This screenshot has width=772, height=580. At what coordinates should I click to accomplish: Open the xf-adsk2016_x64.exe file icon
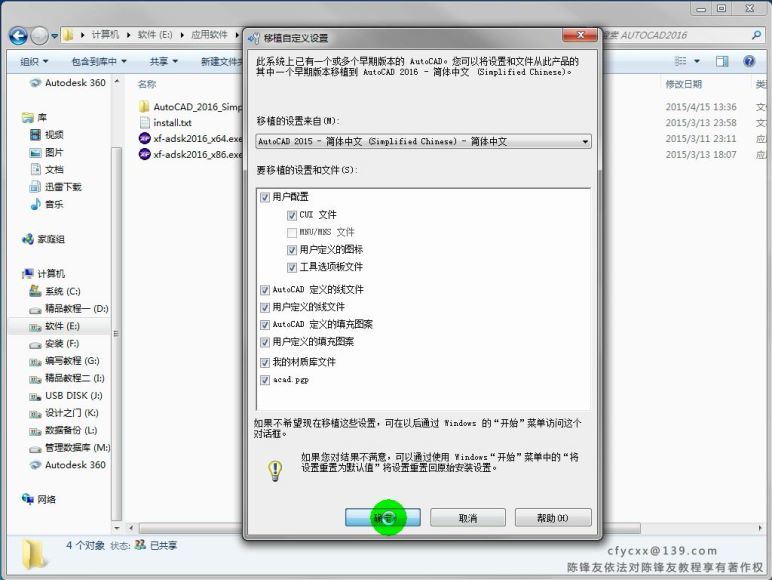click(x=145, y=139)
